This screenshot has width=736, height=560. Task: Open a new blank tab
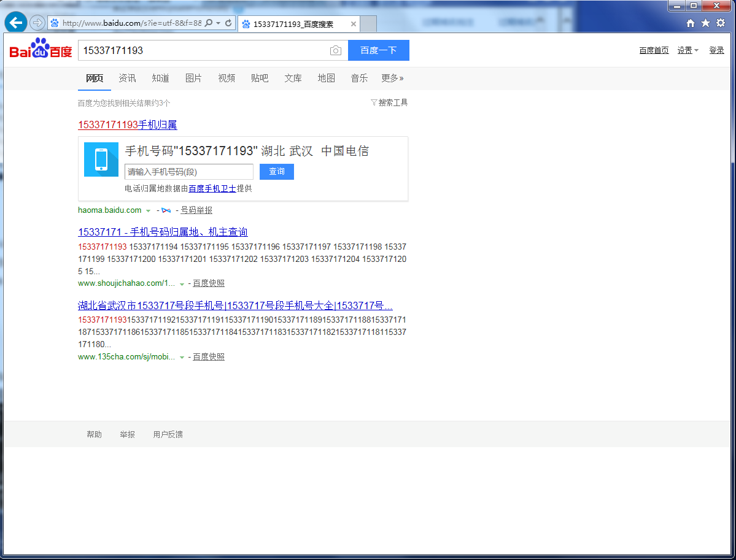tap(368, 24)
